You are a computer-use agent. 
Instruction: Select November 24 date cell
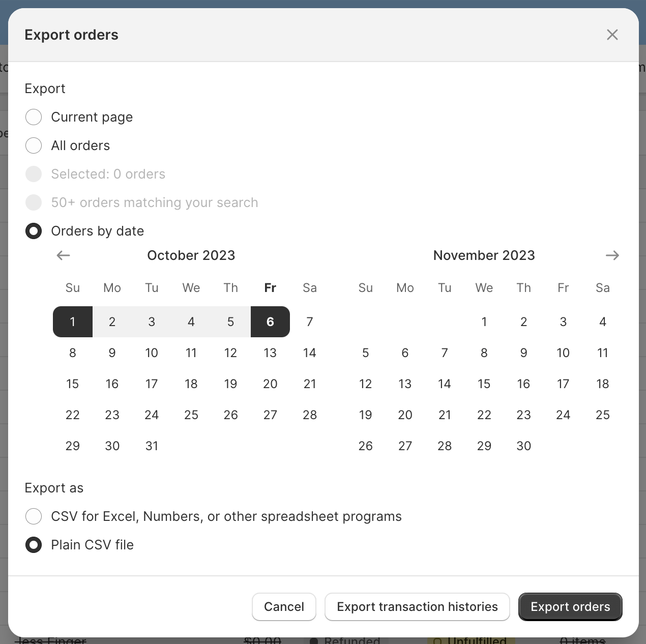563,415
